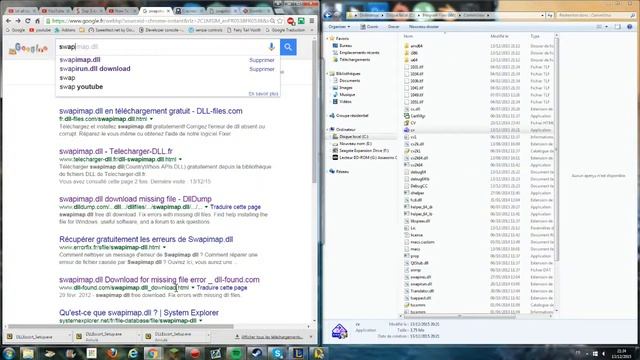Click the blue Google search button
Image resolution: width=640 pixels, height=360 pixels.
pyautogui.click(x=288, y=47)
